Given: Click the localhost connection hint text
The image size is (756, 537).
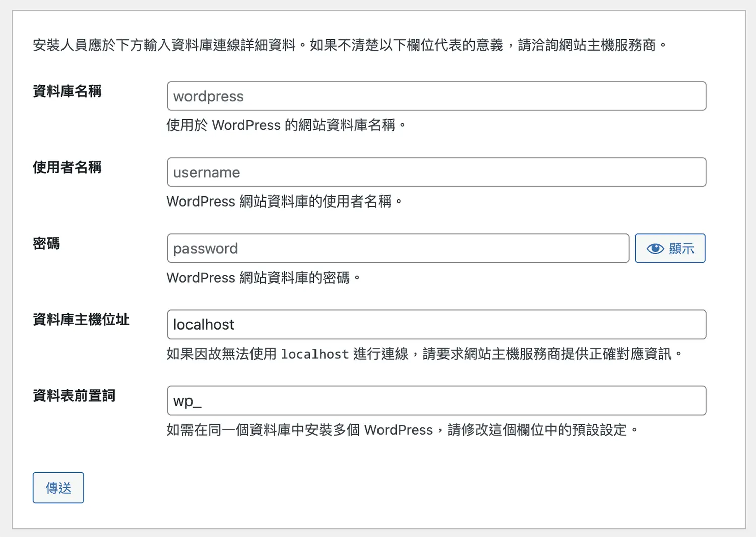Looking at the screenshot, I should [424, 354].
